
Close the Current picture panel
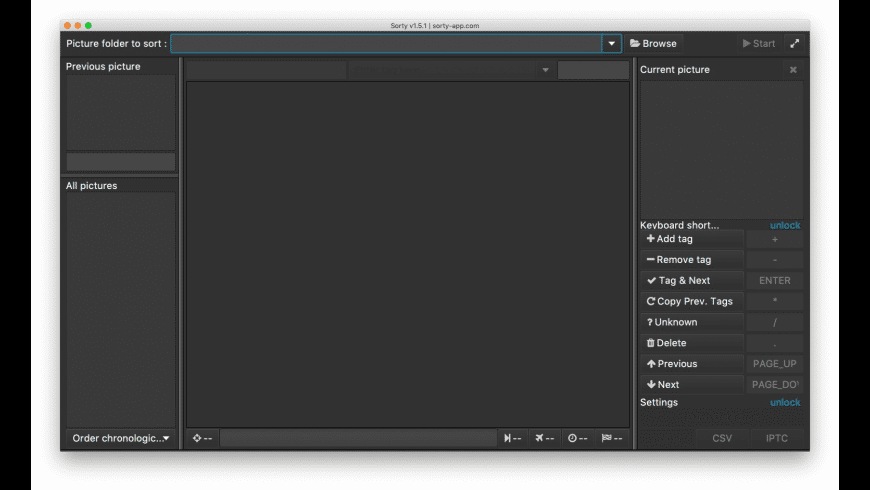(793, 69)
